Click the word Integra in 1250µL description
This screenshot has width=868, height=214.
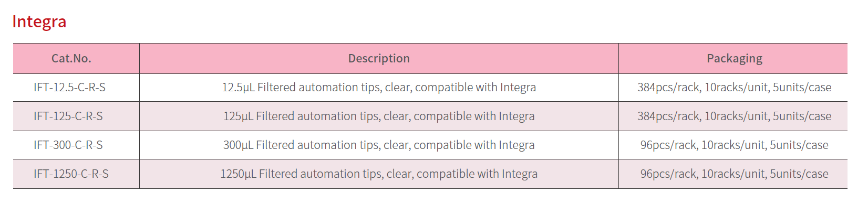[x=520, y=174]
